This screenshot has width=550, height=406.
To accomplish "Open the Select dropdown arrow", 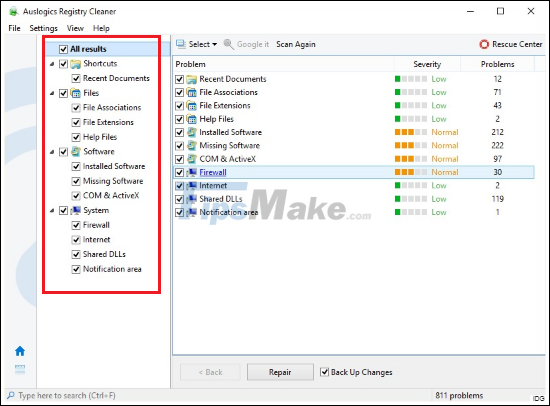I will [x=215, y=44].
